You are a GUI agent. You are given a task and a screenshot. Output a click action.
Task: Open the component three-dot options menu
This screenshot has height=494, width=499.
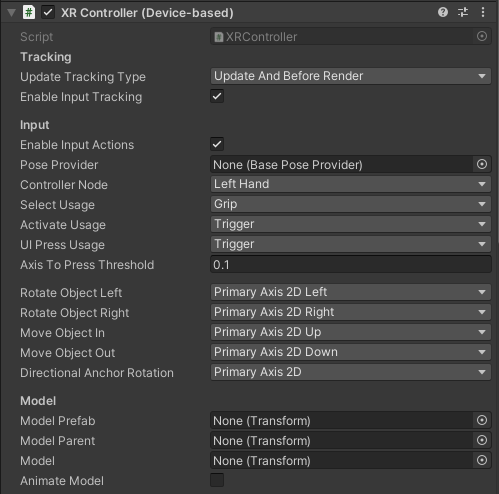pyautogui.click(x=483, y=12)
